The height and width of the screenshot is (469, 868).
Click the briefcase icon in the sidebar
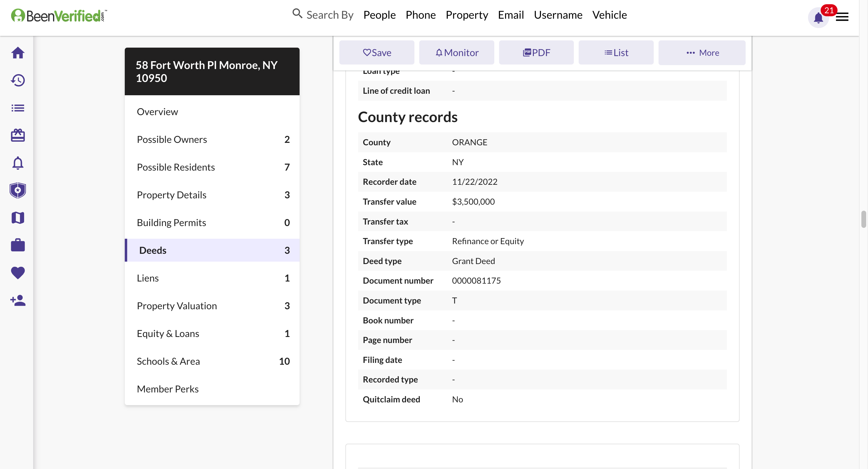click(x=17, y=245)
